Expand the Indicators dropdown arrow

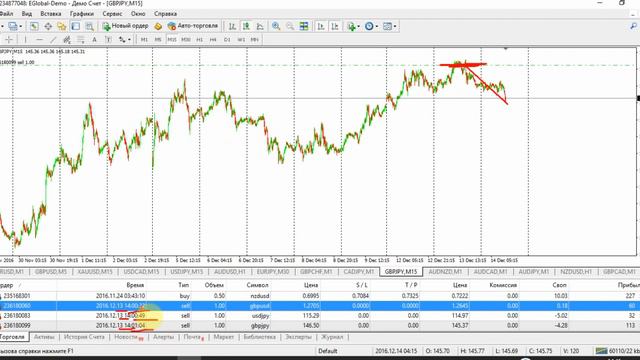[358, 27]
